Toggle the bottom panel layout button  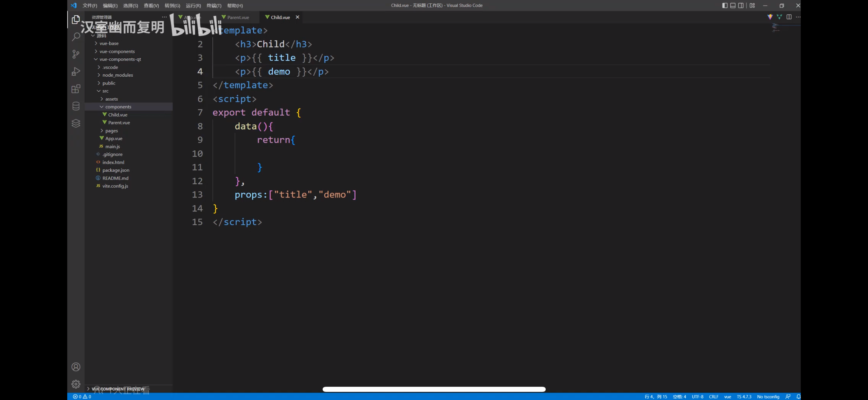(x=733, y=5)
